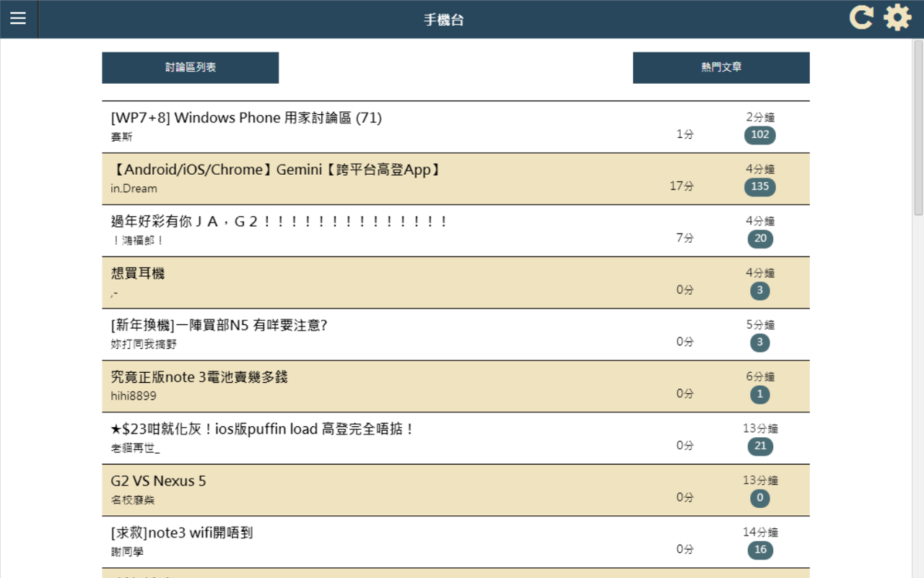Click the vertical scrollbar thumb

tap(918, 128)
